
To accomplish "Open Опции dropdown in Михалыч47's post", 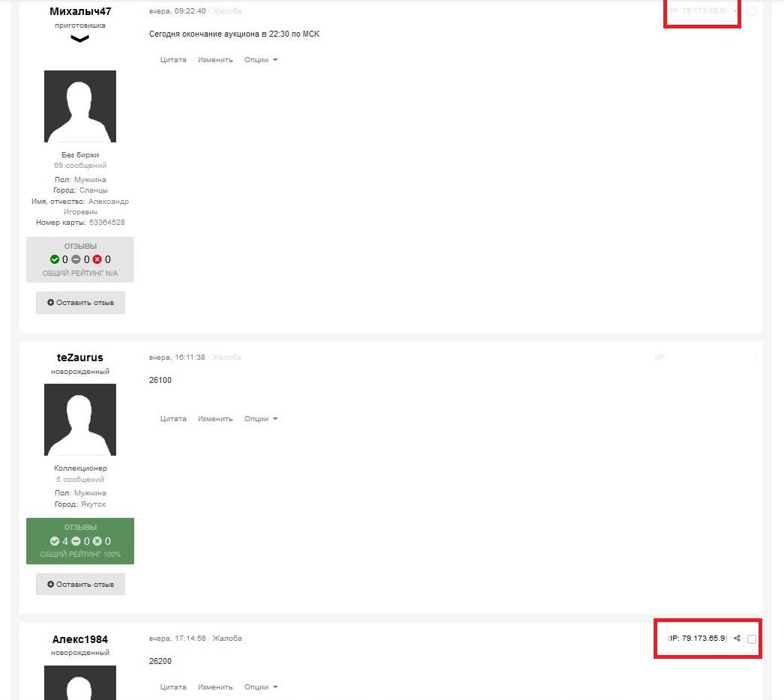I will 261,59.
